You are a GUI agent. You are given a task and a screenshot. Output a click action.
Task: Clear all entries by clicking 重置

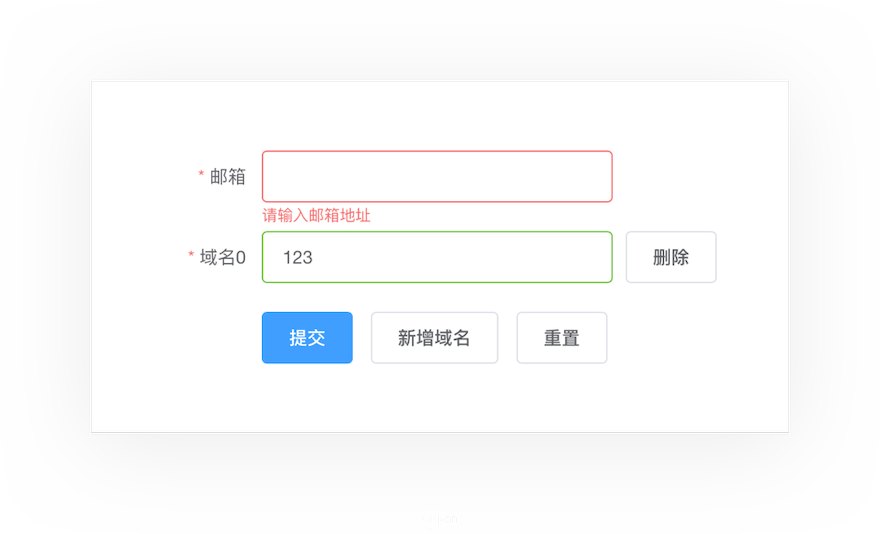[x=561, y=337]
